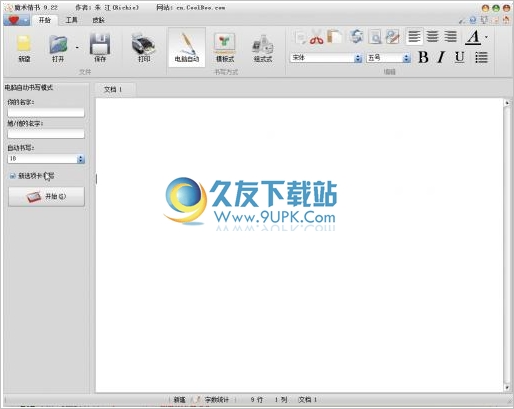Click the 新建 item in the status bar
Screen dimensions: 514x409
(179, 399)
